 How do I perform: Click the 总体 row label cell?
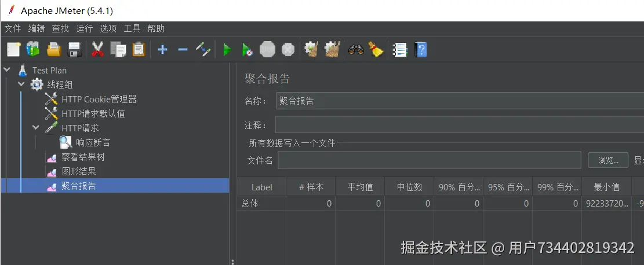261,203
